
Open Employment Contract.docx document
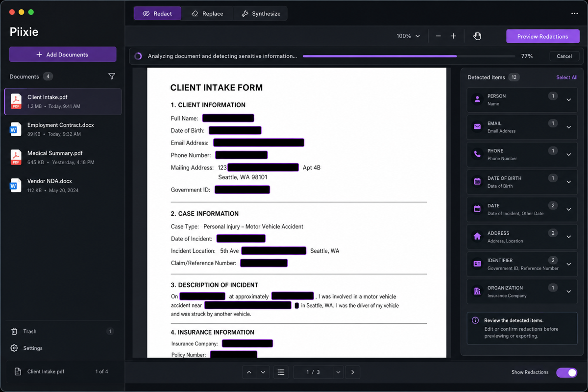tap(63, 129)
